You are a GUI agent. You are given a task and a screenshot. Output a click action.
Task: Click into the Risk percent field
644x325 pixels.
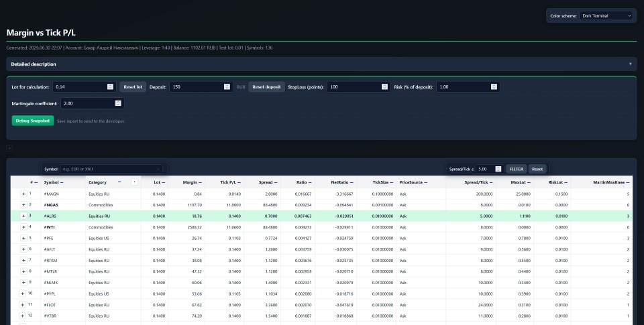pyautogui.click(x=468, y=87)
